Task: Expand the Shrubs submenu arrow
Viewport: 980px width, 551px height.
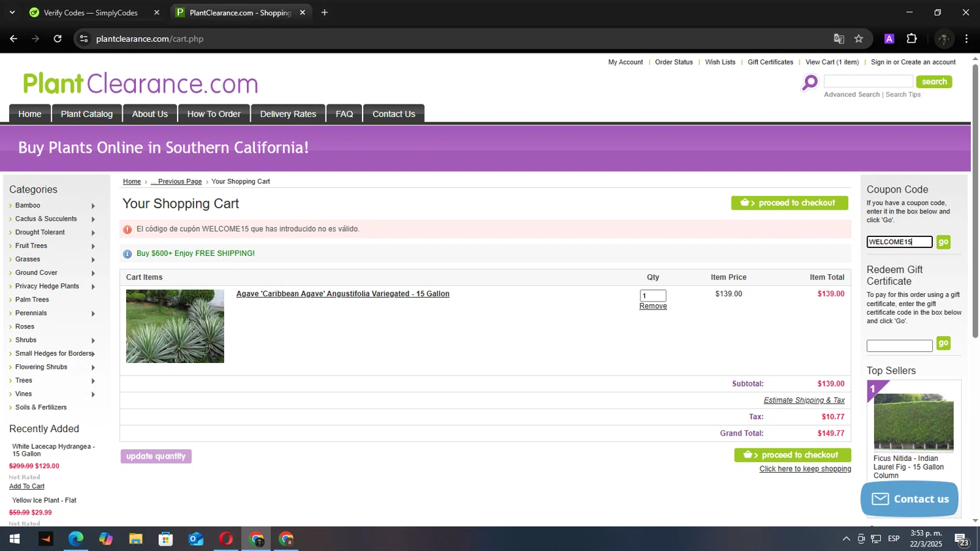Action: pos(93,340)
